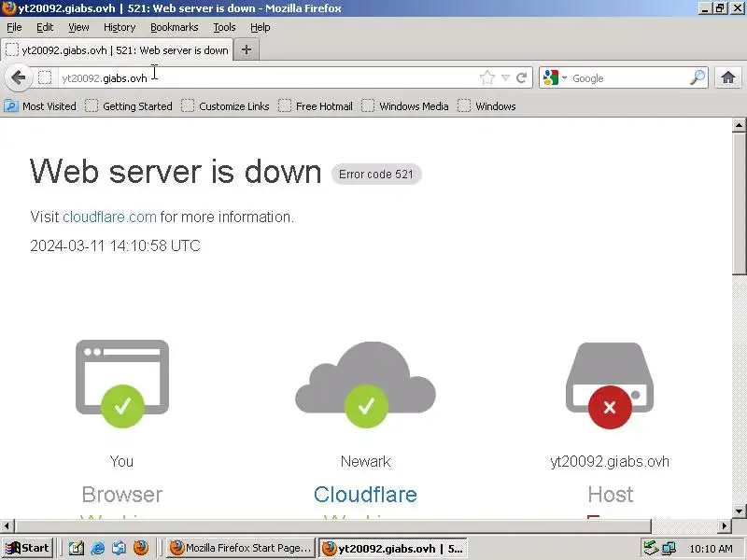Select the 521: Web server is down tab
This screenshot has height=560, width=747.
(118, 50)
